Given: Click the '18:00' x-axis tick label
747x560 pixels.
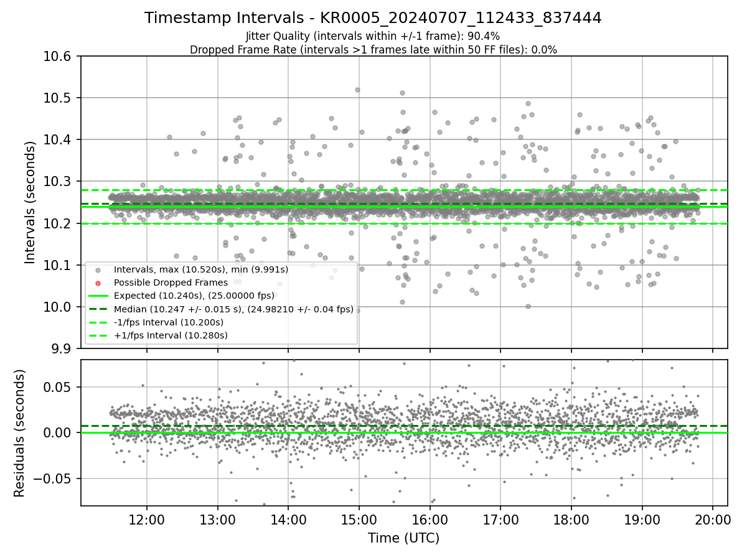Looking at the screenshot, I should point(571,520).
